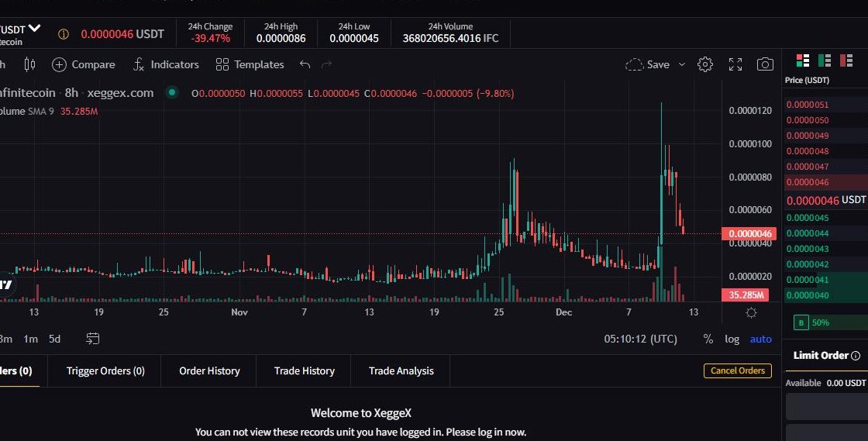Screen dimensions: 868x441
Task: Select ask price 0.0000048 in order book
Action: (808, 151)
